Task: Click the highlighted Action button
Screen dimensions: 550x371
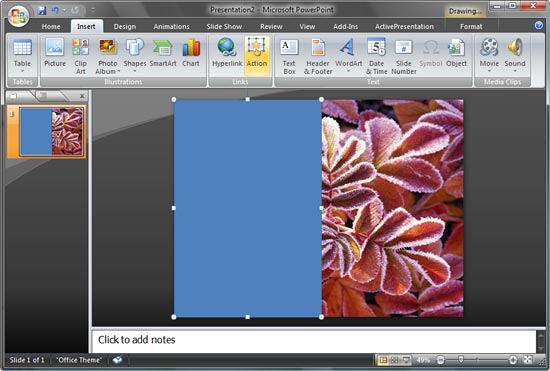Action: [257, 56]
